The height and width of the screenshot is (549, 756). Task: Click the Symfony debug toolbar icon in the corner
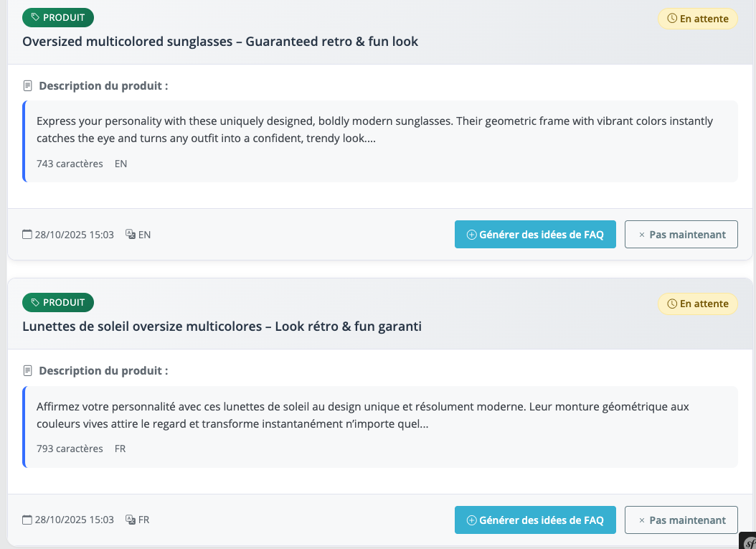[x=749, y=543]
